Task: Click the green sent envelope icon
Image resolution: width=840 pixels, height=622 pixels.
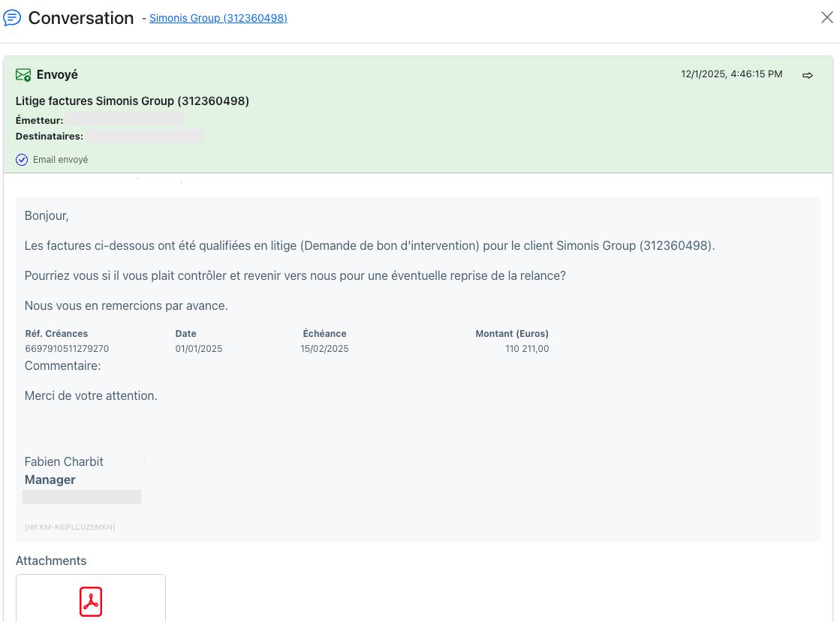Action: [23, 75]
